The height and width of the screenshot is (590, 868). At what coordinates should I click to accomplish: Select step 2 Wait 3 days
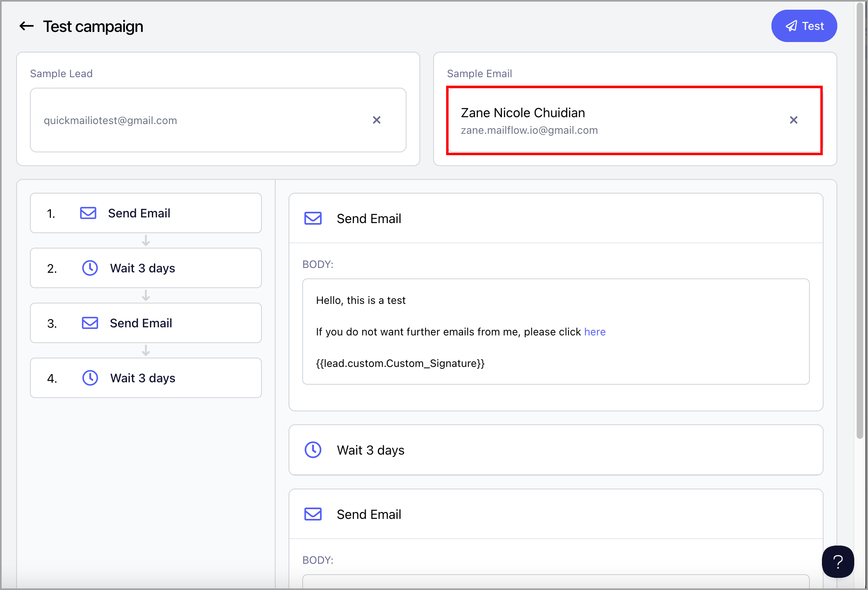(x=146, y=268)
